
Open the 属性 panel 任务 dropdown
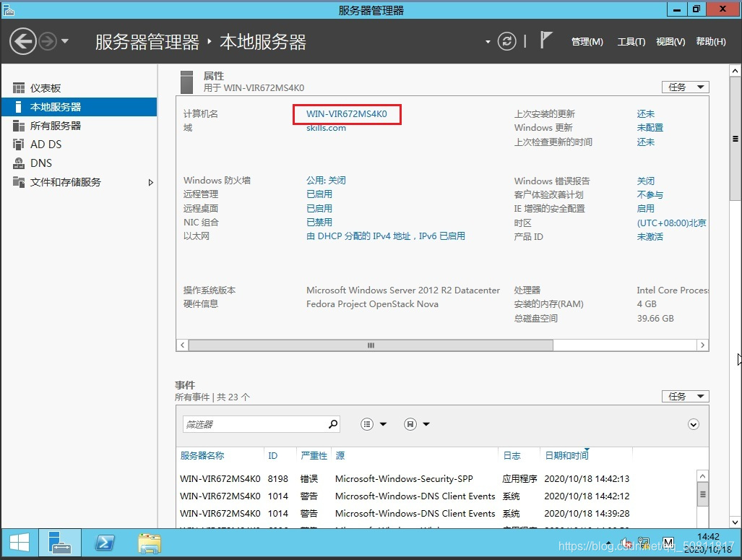[x=685, y=87]
